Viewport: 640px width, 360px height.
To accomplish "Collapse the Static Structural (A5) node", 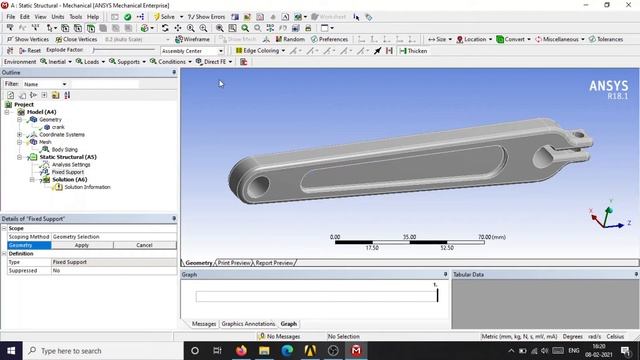I will [19, 157].
